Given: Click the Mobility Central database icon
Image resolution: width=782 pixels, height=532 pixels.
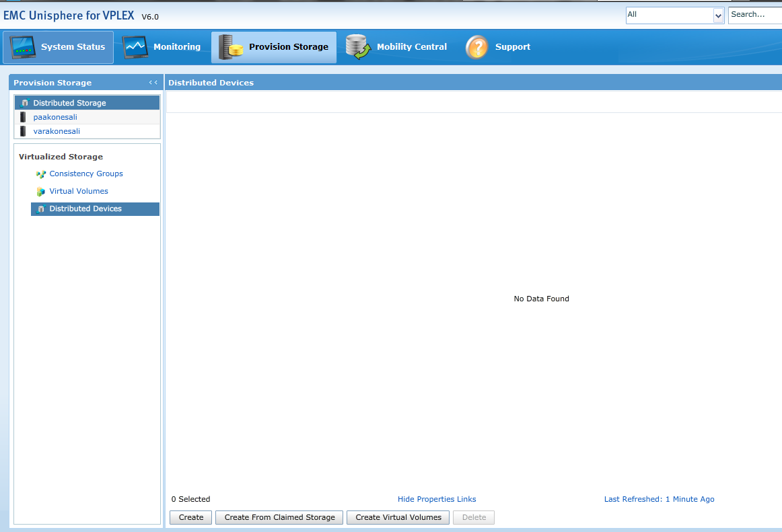Looking at the screenshot, I should click(x=358, y=47).
